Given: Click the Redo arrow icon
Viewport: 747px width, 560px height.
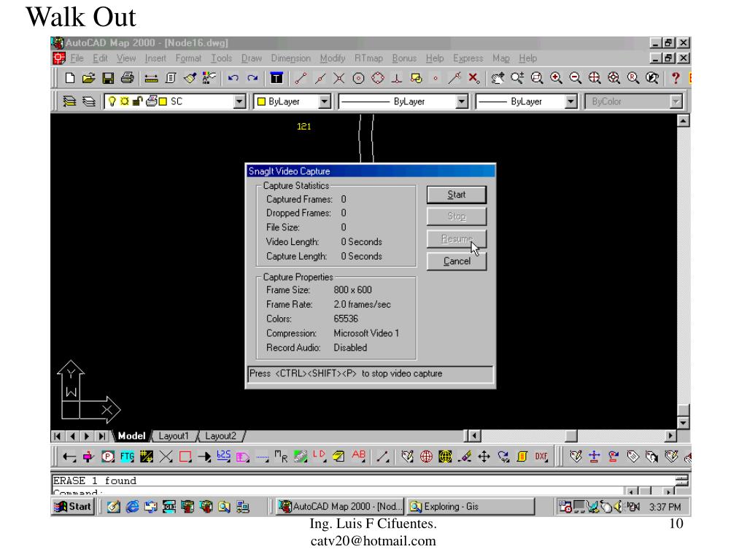Looking at the screenshot, I should tap(252, 78).
